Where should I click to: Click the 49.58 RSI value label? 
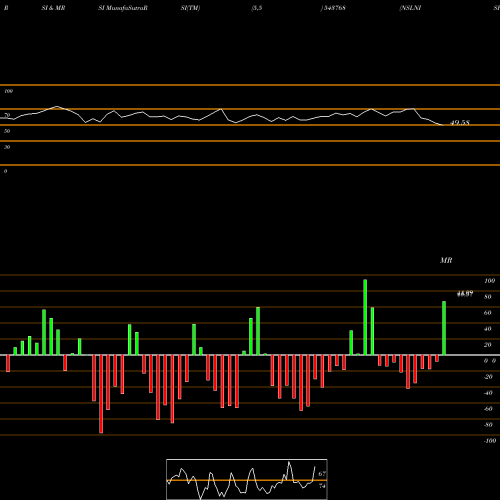[x=460, y=123]
